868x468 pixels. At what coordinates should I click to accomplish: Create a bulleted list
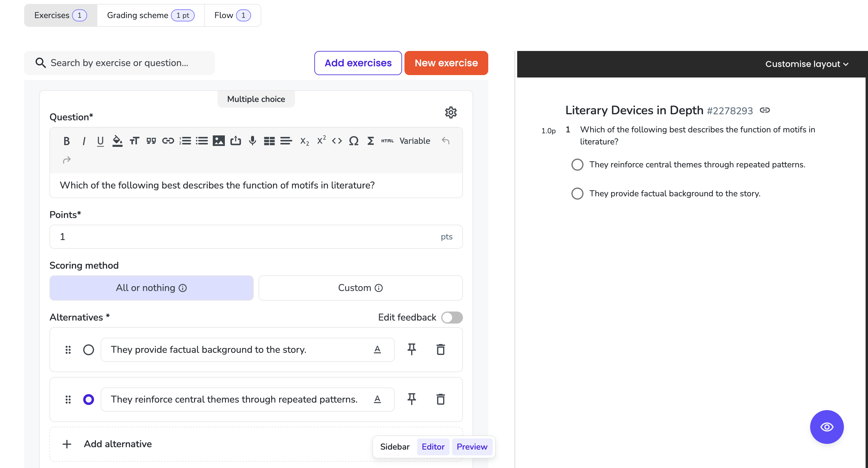tap(202, 141)
